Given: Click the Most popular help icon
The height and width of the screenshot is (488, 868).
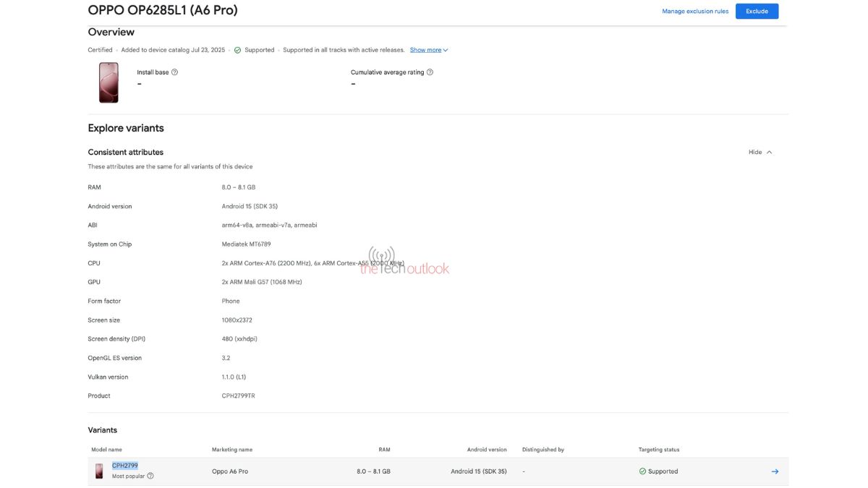Looking at the screenshot, I should coord(150,476).
